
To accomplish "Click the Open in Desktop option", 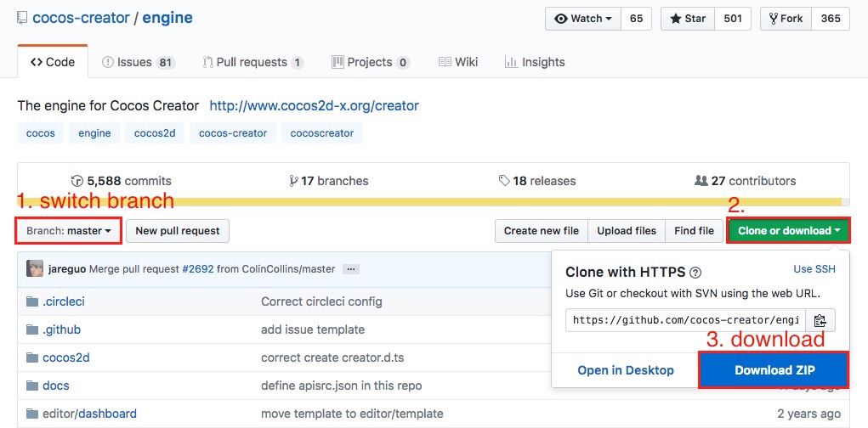I will click(x=626, y=370).
